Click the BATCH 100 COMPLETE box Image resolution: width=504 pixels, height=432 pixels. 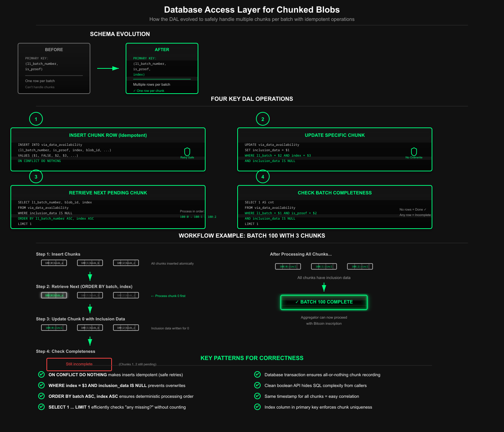click(x=324, y=302)
